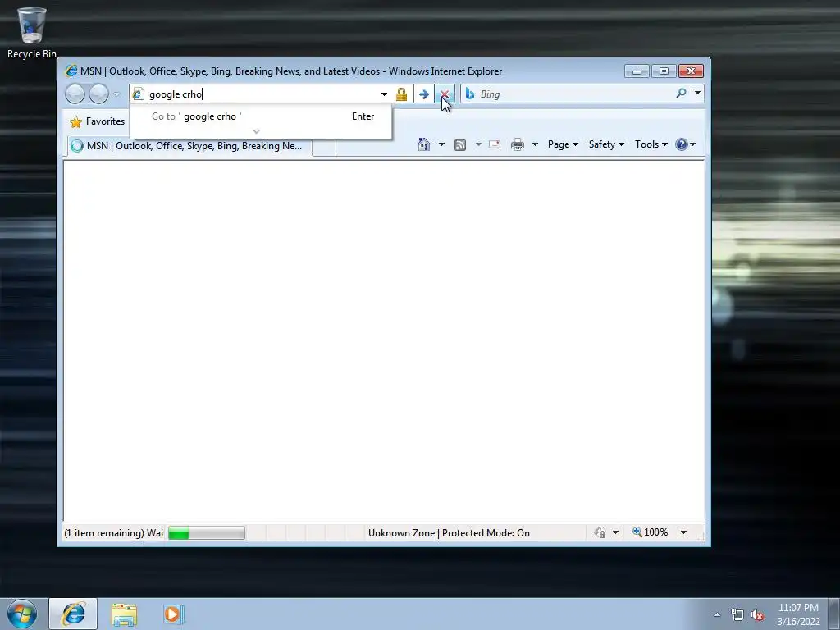Open a new blank tab

tap(324, 147)
